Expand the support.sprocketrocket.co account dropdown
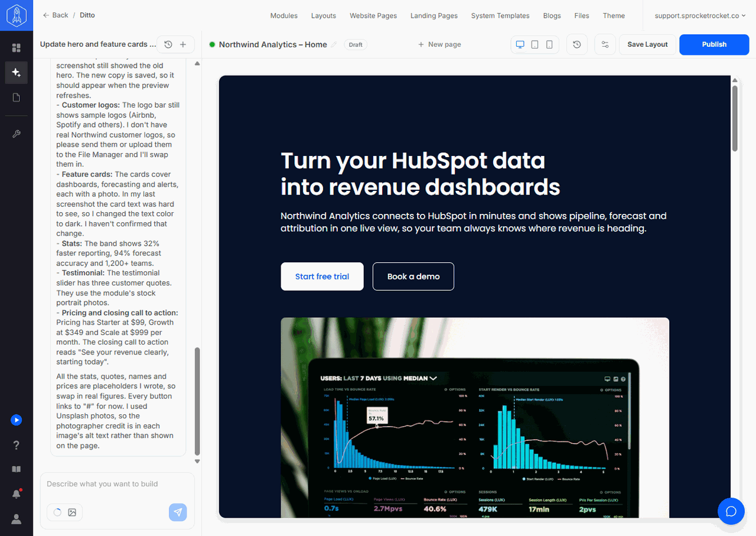The image size is (756, 536). click(x=700, y=15)
